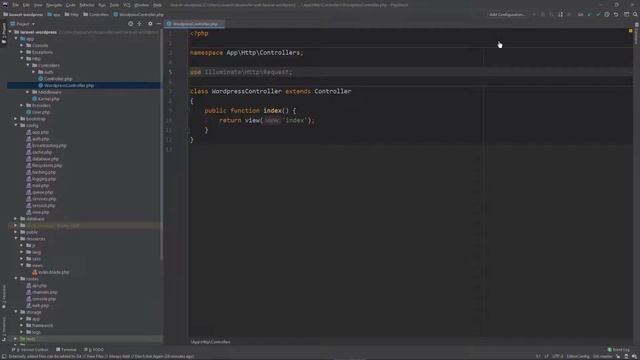The image size is (640, 360).
Task: Click the 'use Illuminate\Http\Request;' code line
Action: pos(241,72)
